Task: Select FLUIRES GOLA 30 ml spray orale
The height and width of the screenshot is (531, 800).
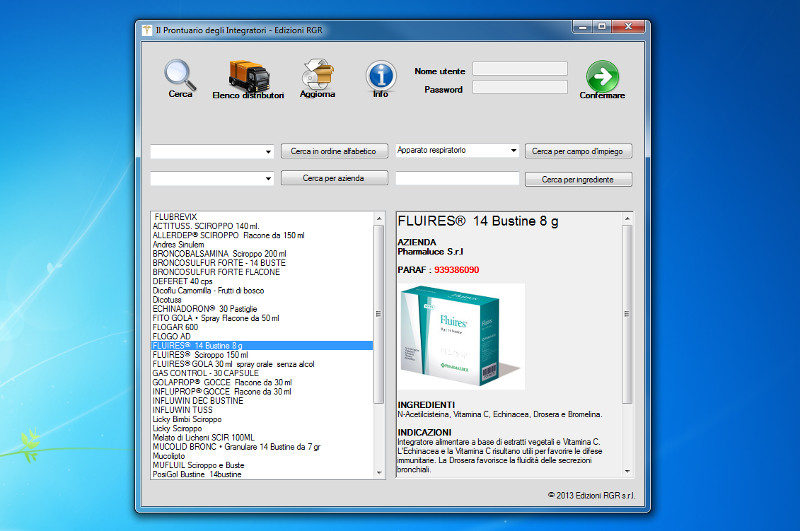Action: (262, 364)
